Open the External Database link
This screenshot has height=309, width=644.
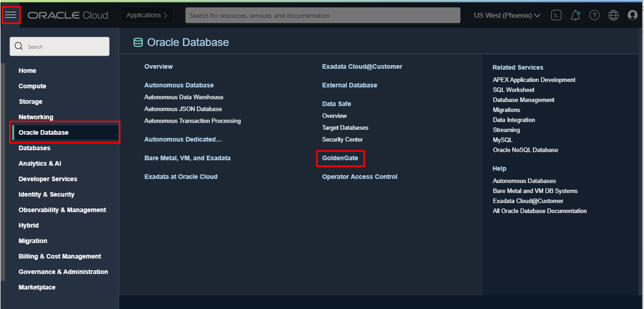tap(350, 85)
